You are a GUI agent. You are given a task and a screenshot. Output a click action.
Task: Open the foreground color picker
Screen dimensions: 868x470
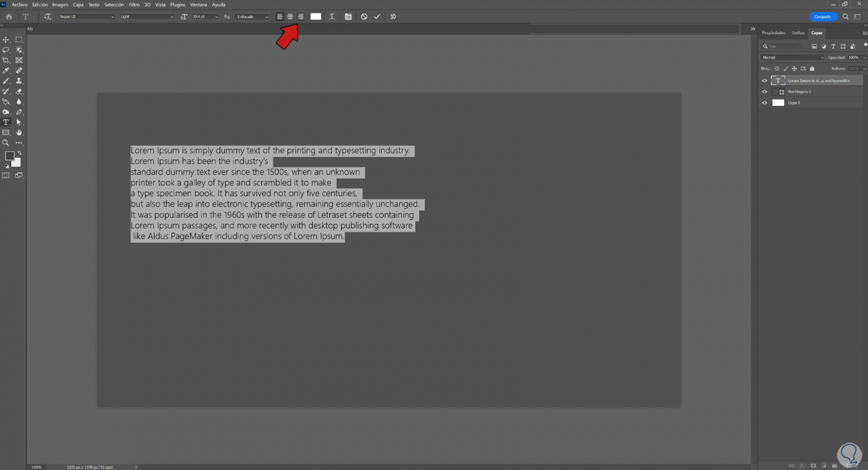click(x=9, y=156)
